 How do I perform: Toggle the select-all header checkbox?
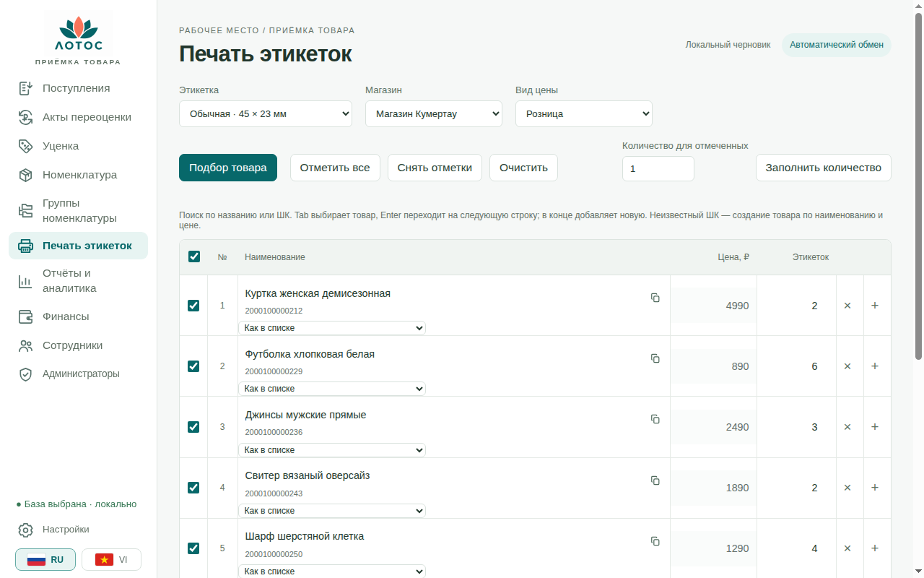194,256
